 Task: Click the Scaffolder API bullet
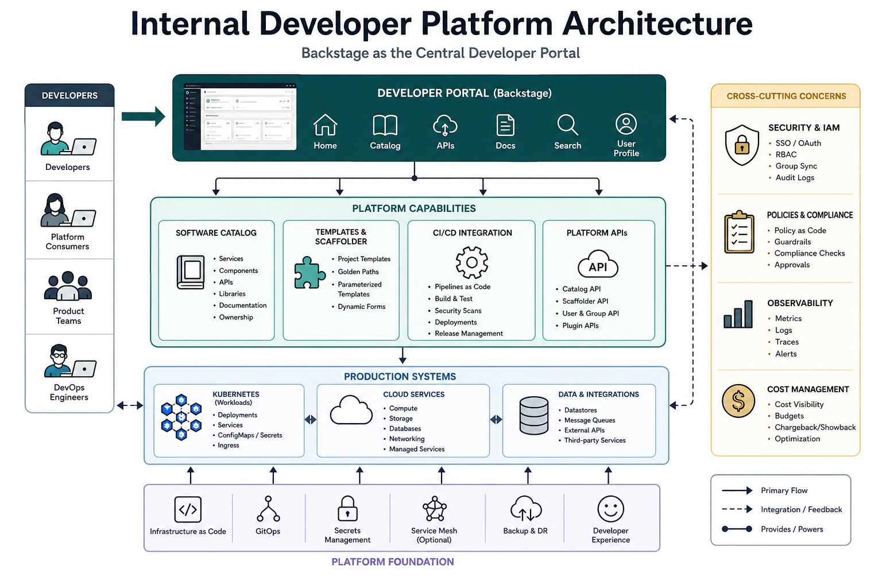point(582,301)
